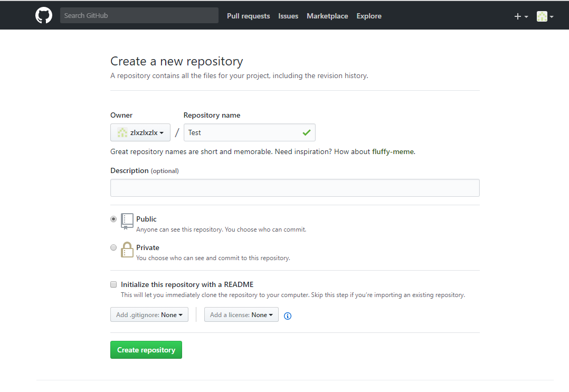Click the Public repository book icon
The image size is (569, 392).
127,221
